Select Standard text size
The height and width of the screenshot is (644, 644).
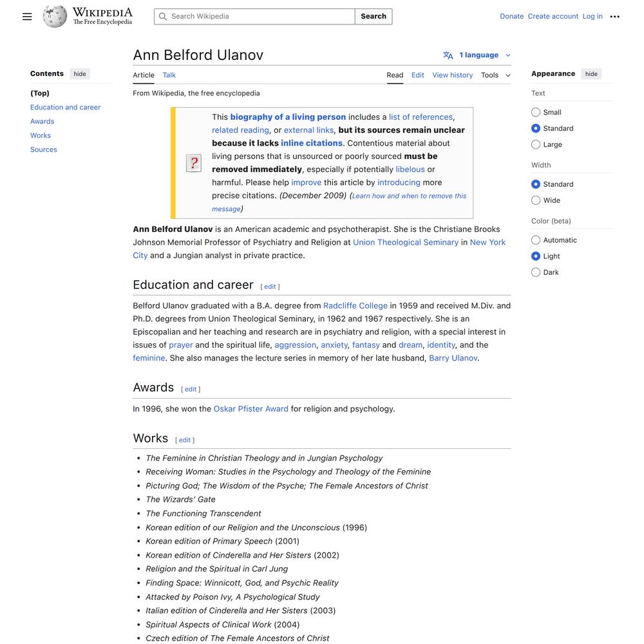(x=536, y=128)
